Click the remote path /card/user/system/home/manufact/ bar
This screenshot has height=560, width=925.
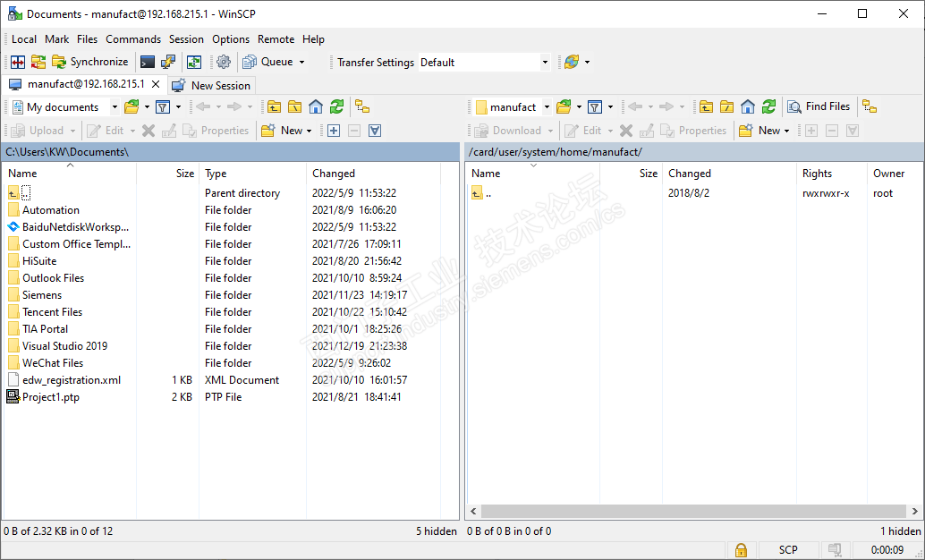pyautogui.click(x=694, y=152)
